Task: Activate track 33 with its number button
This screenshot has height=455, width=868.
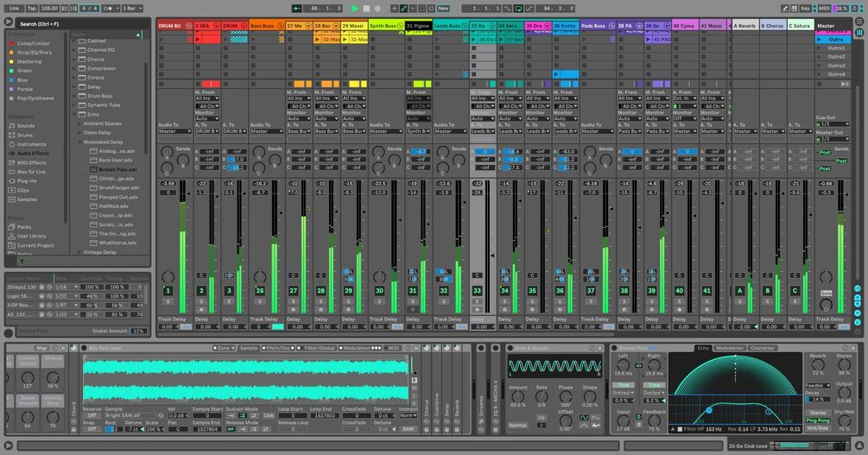Action: click(x=477, y=291)
